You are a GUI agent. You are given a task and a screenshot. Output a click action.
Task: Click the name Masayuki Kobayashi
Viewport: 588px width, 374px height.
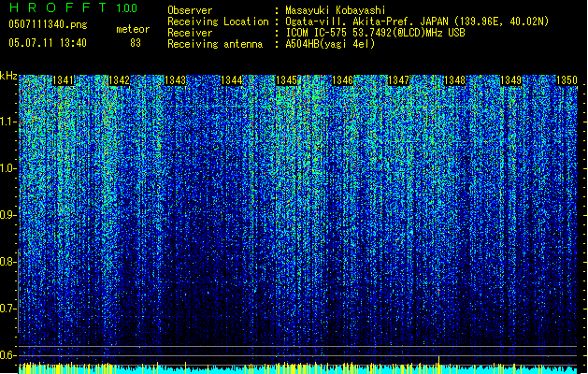(336, 10)
